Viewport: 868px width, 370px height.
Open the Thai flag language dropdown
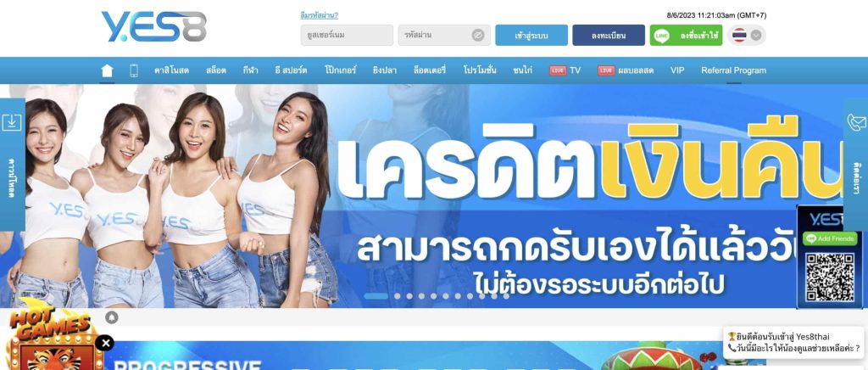point(747,36)
